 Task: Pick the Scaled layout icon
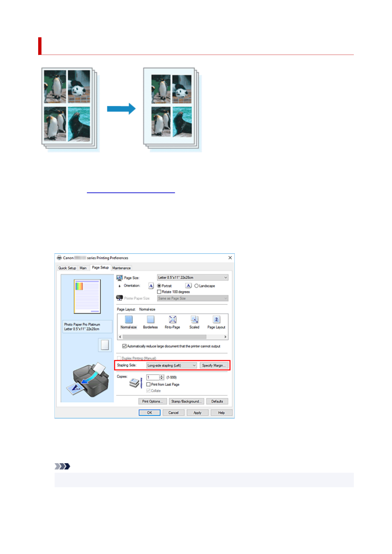click(x=195, y=319)
